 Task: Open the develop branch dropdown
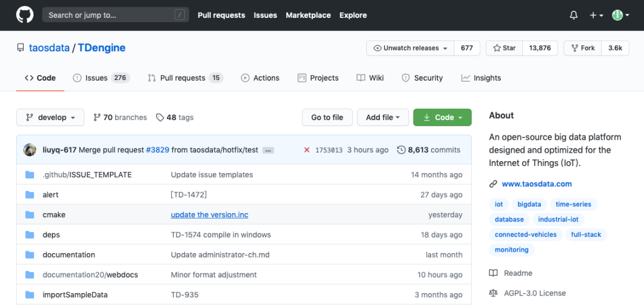click(x=50, y=118)
